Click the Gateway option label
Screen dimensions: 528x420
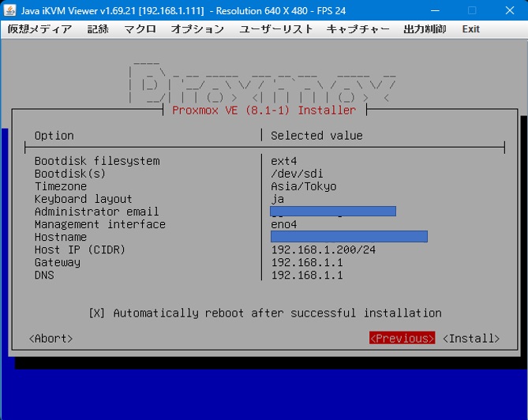pyautogui.click(x=58, y=262)
